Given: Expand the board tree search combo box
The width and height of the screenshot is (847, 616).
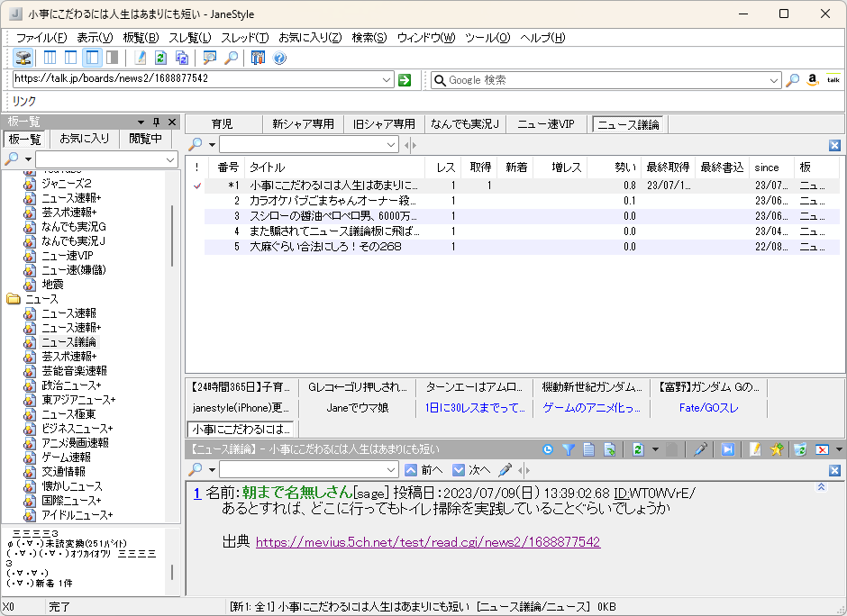Looking at the screenshot, I should tap(170, 159).
